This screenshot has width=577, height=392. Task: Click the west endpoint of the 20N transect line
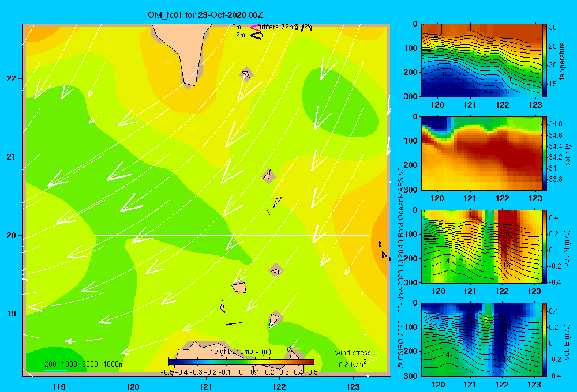(x=96, y=235)
